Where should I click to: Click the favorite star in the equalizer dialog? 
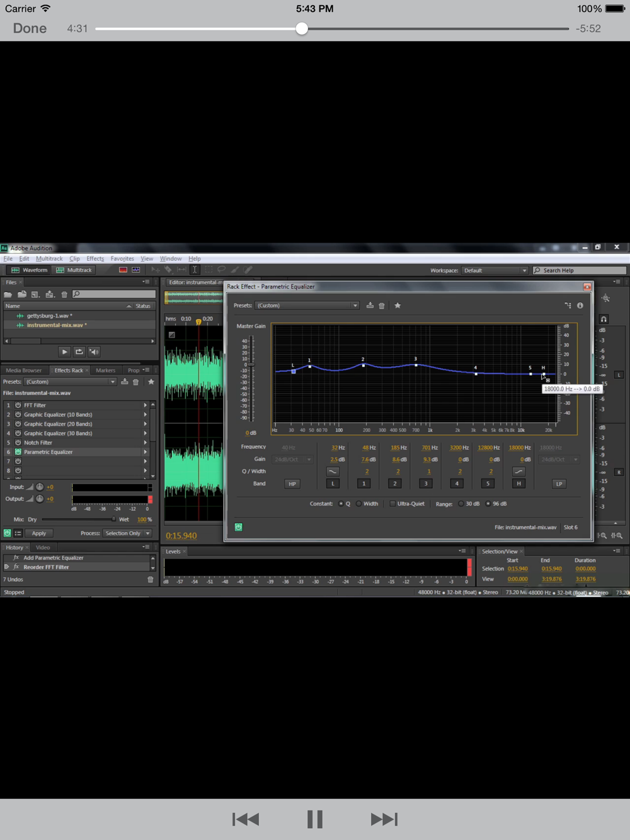tap(398, 305)
